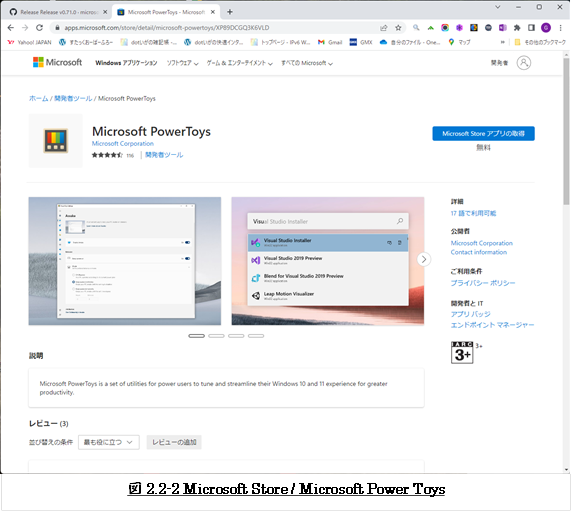Open the tab search chevron in title bar
Screen dimensions: 571x511
point(498,7)
